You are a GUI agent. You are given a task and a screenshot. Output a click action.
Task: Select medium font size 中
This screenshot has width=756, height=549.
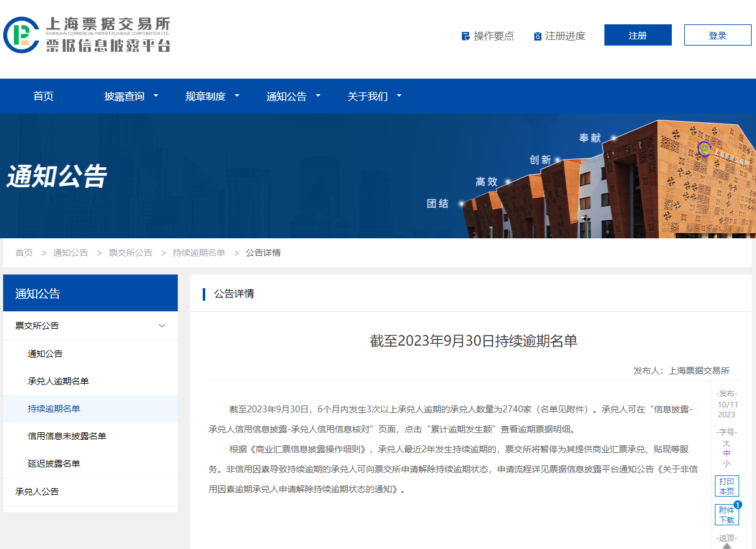pos(727,454)
